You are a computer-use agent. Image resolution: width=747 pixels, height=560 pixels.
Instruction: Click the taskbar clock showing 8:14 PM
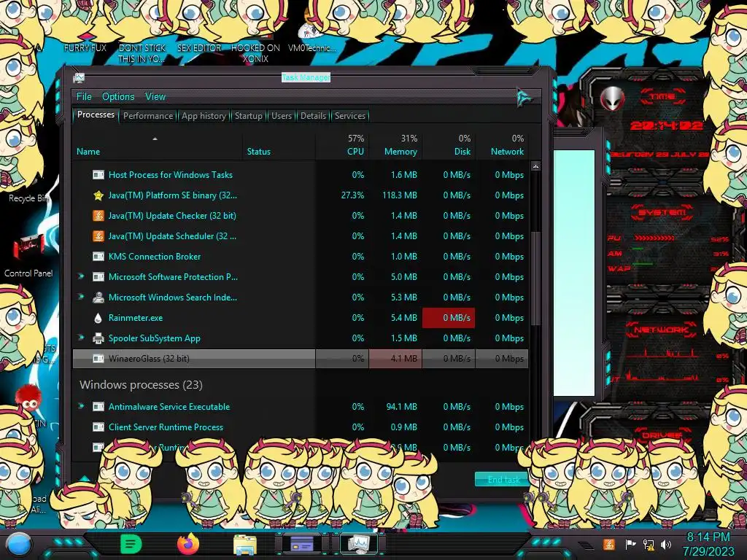click(708, 537)
